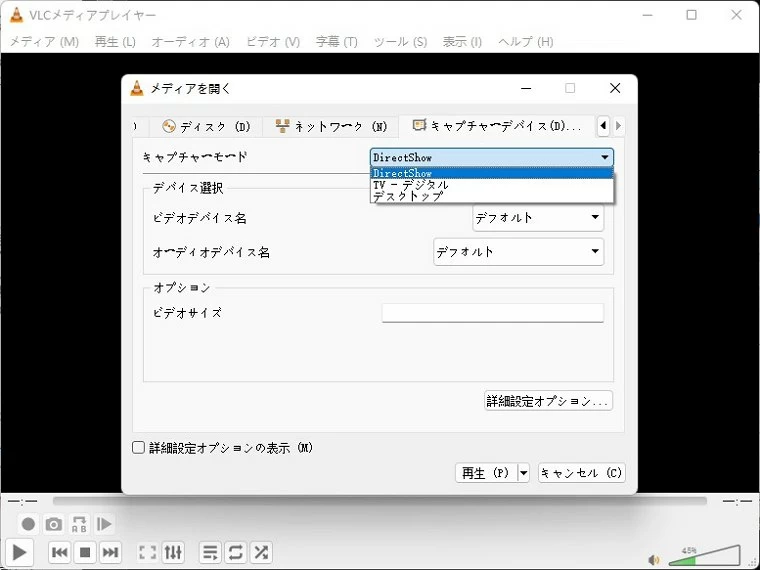Open extended settings equalizer icon

point(173,552)
